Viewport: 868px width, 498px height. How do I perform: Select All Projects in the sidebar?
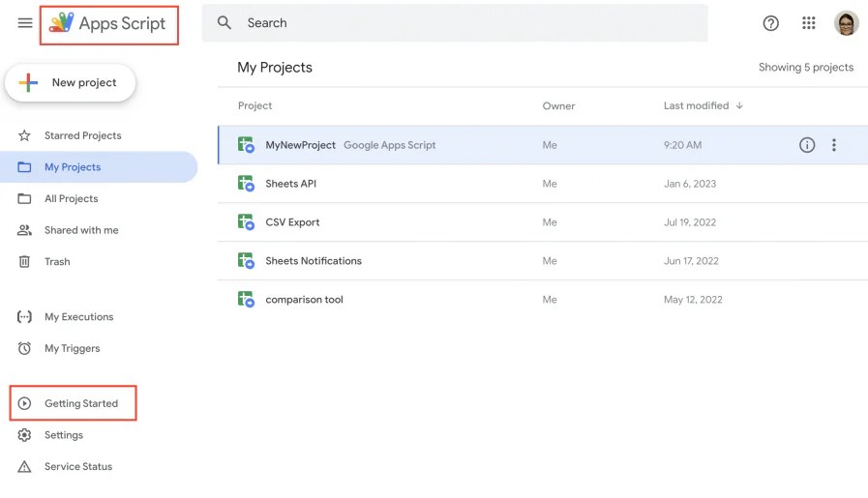[71, 198]
